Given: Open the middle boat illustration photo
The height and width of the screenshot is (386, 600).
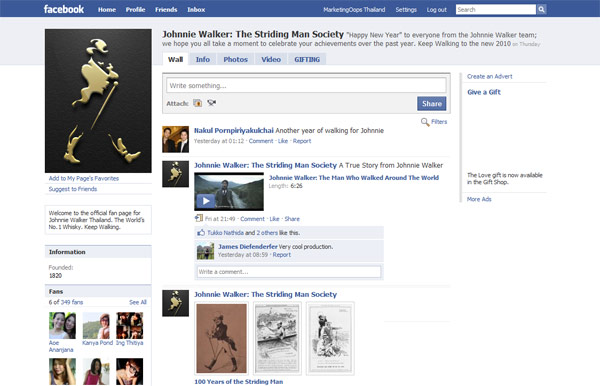Looking at the screenshot, I should coord(277,338).
